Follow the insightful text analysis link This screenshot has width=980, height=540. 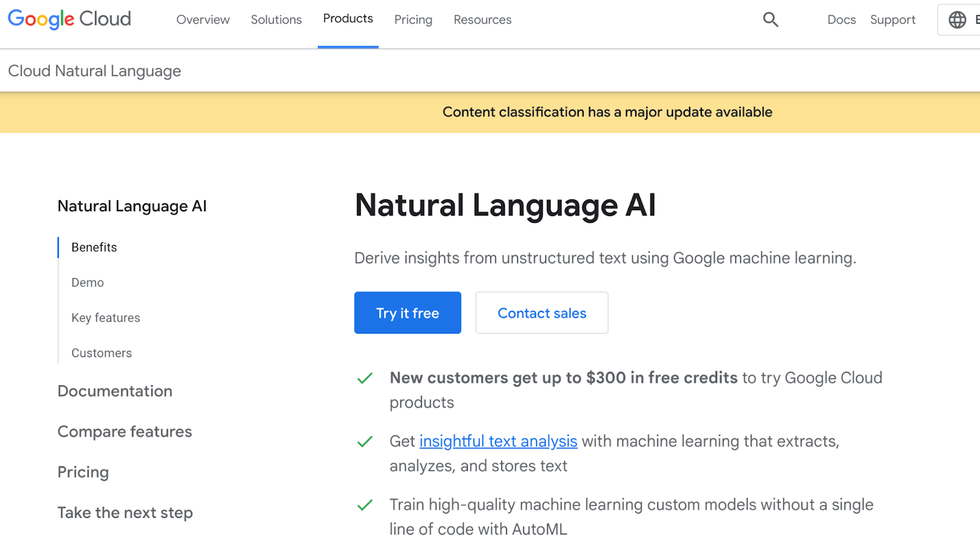(x=498, y=441)
